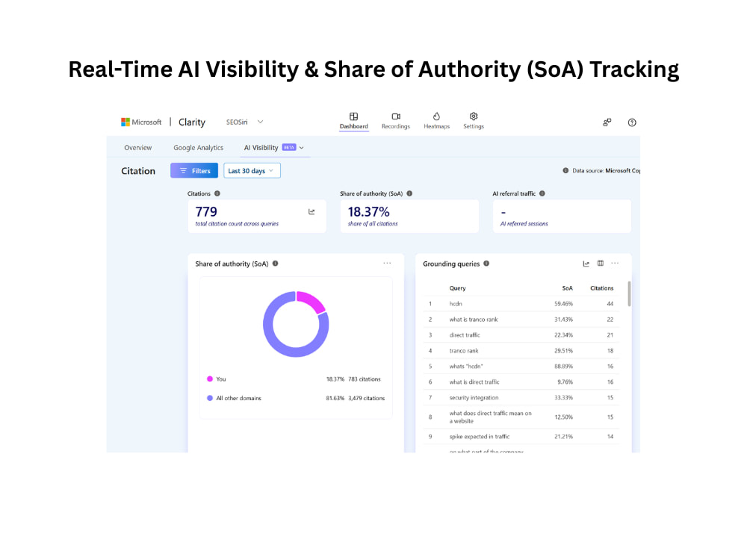Image resolution: width=747 pixels, height=560 pixels.
Task: Select the 'what is tranco rank' query
Action: [x=521, y=320]
